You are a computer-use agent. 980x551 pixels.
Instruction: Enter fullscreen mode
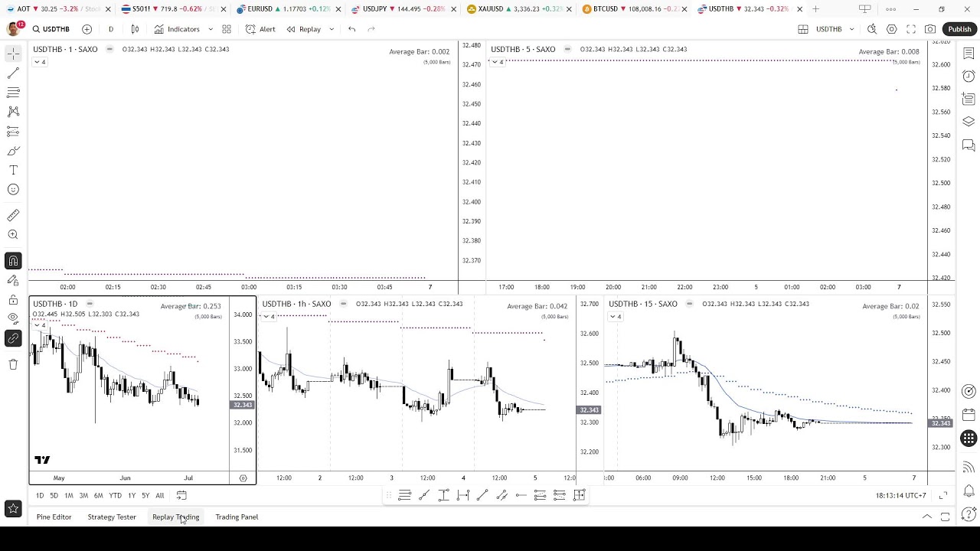point(911,29)
